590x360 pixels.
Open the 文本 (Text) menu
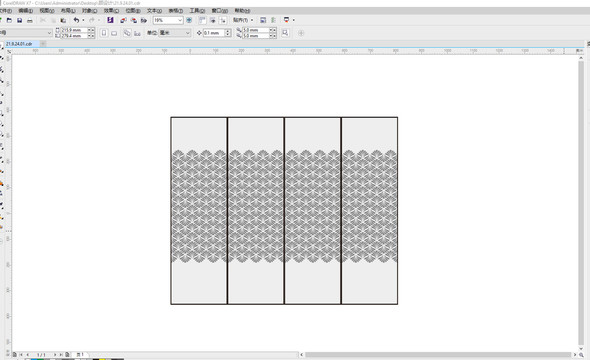pyautogui.click(x=154, y=11)
